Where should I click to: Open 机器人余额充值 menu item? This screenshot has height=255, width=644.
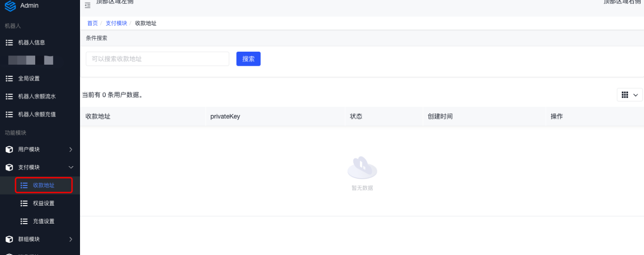click(37, 114)
